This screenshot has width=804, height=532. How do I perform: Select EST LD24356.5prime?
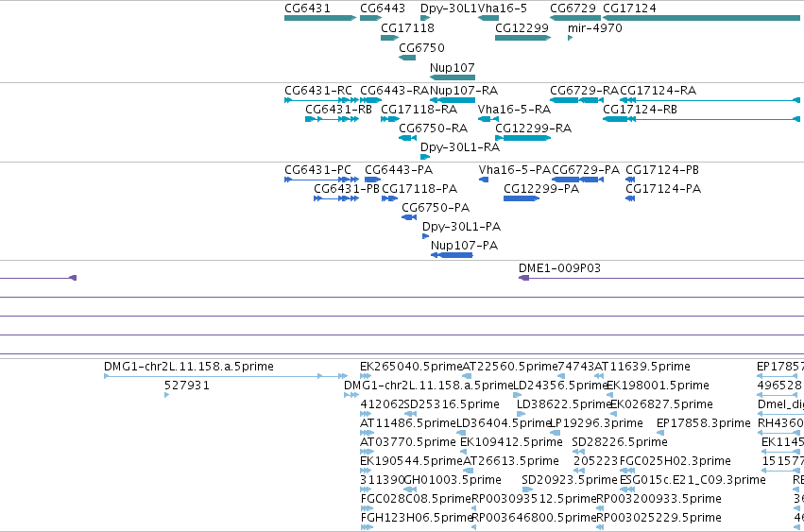pyautogui.click(x=561, y=386)
